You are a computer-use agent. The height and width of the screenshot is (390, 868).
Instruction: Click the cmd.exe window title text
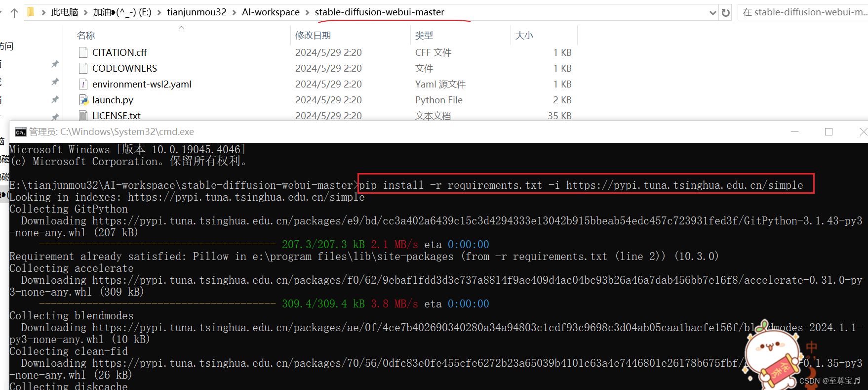pos(112,132)
